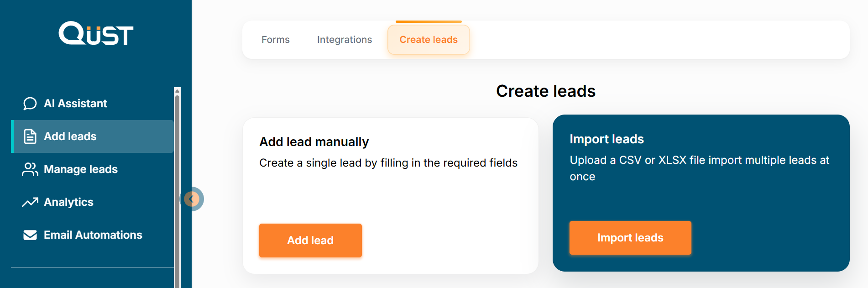The image size is (868, 288).
Task: Click the Add lead manually card title
Action: tap(314, 142)
